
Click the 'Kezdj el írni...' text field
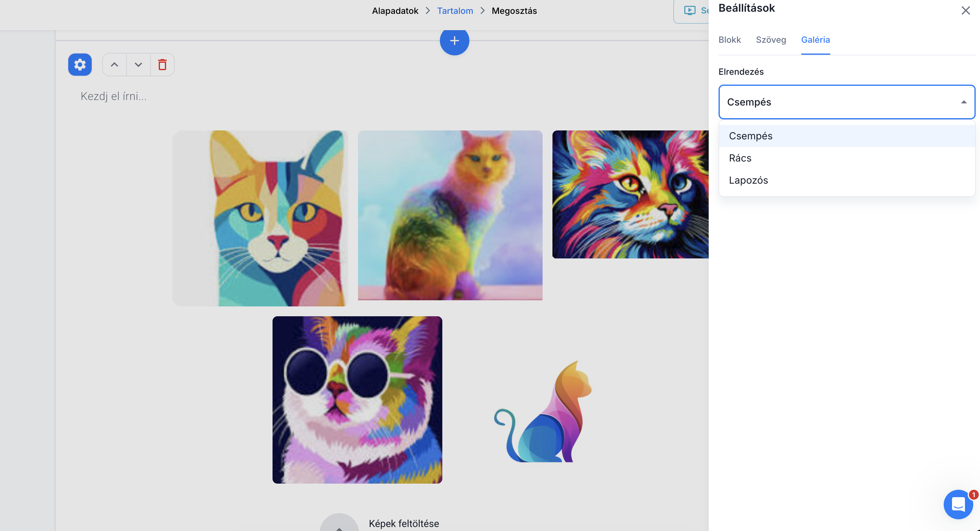click(x=114, y=96)
